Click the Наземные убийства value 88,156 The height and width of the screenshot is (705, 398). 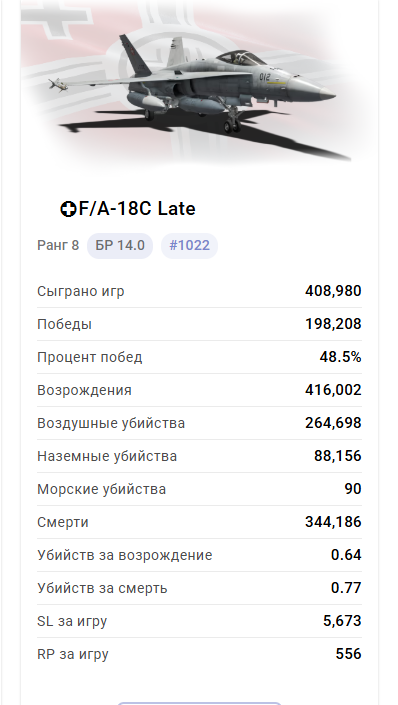click(338, 456)
